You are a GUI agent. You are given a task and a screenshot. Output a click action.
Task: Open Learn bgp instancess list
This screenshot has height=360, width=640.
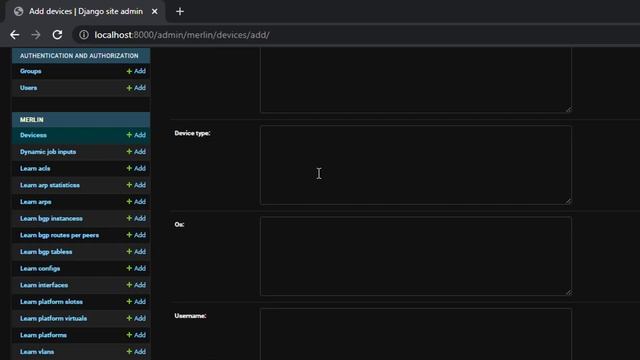pos(51,219)
